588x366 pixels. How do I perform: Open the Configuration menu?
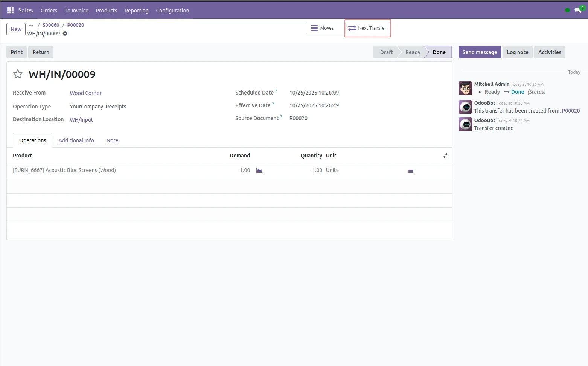click(172, 11)
